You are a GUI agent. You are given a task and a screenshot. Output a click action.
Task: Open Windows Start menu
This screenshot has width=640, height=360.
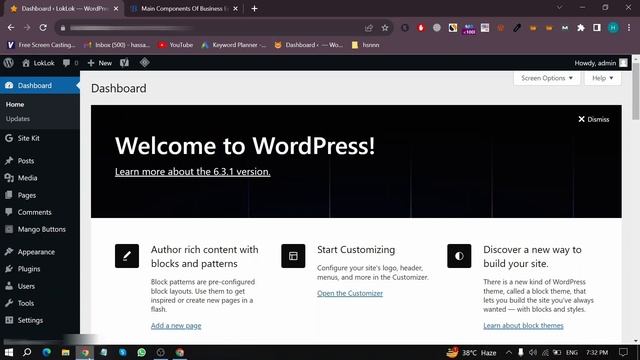pos(9,352)
